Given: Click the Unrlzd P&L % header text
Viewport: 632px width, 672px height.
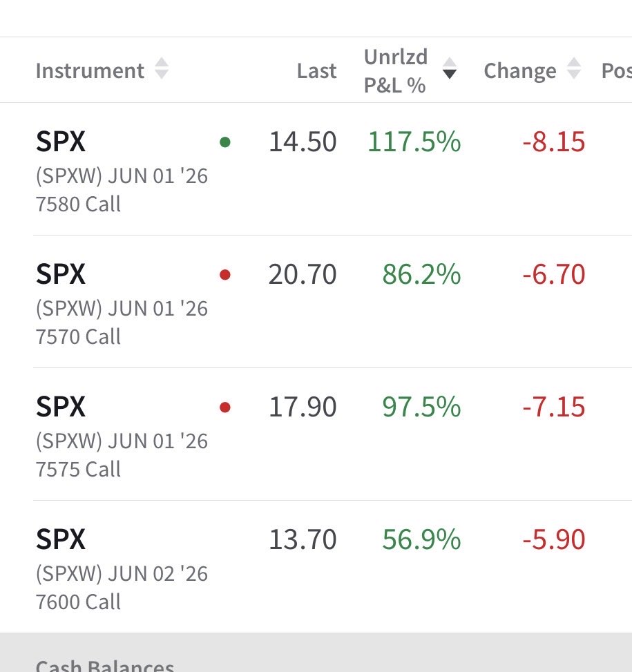Looking at the screenshot, I should tap(396, 70).
